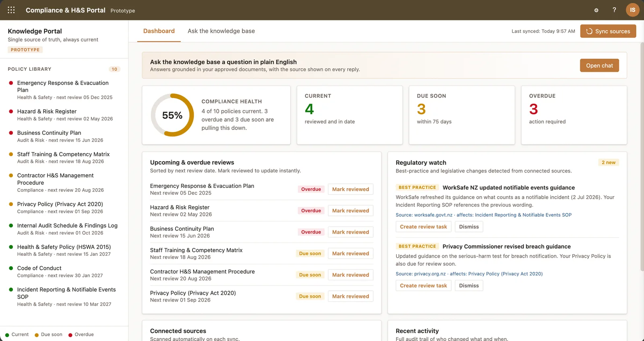Open Emergency Response & Evacuation Plan in policy library
Viewport: 644px width, 341px height.
[64, 90]
